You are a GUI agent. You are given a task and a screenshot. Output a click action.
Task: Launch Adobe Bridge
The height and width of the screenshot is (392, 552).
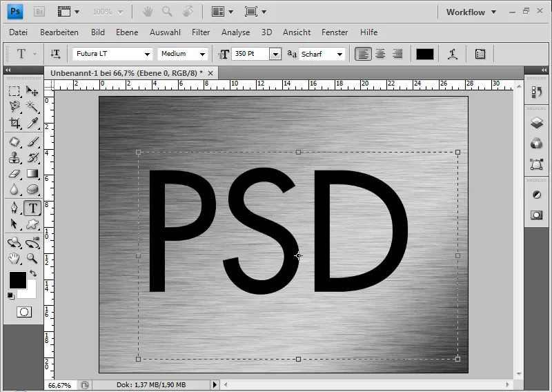(39, 12)
